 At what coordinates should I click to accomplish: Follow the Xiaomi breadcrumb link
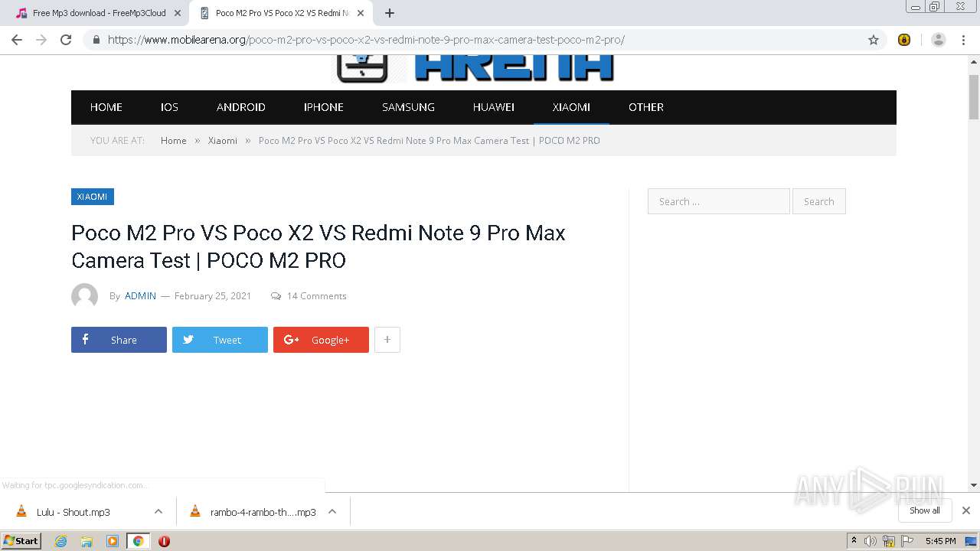[223, 141]
